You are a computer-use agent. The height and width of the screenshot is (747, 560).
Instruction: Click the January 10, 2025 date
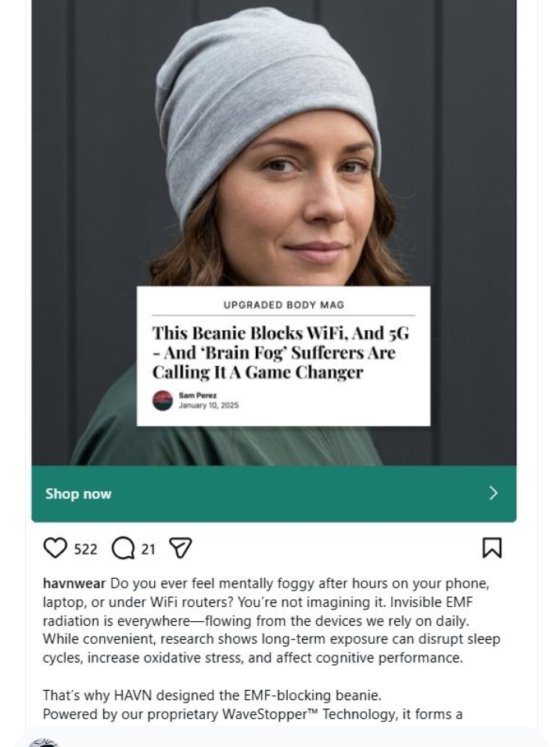[209, 405]
